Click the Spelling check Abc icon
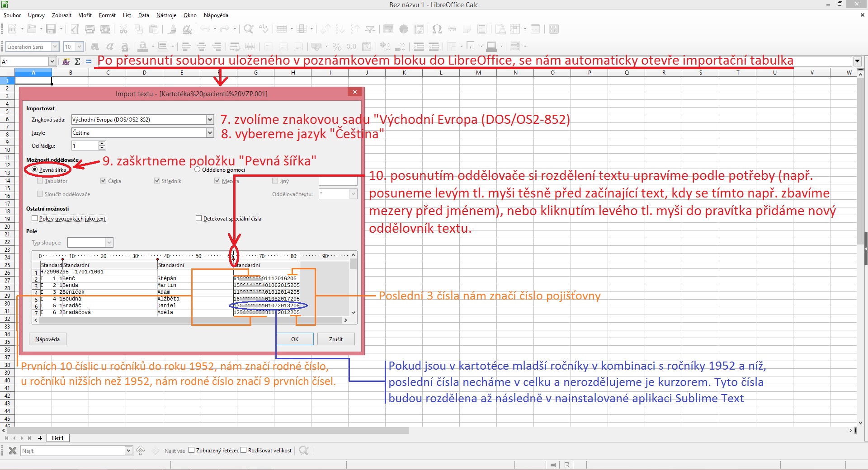 (x=264, y=29)
